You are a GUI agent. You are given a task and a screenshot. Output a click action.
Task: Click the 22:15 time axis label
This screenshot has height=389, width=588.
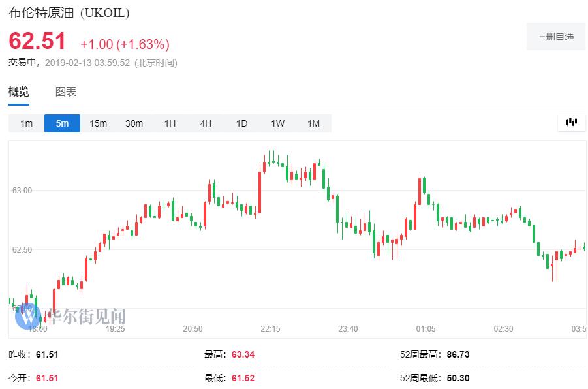pos(270,329)
